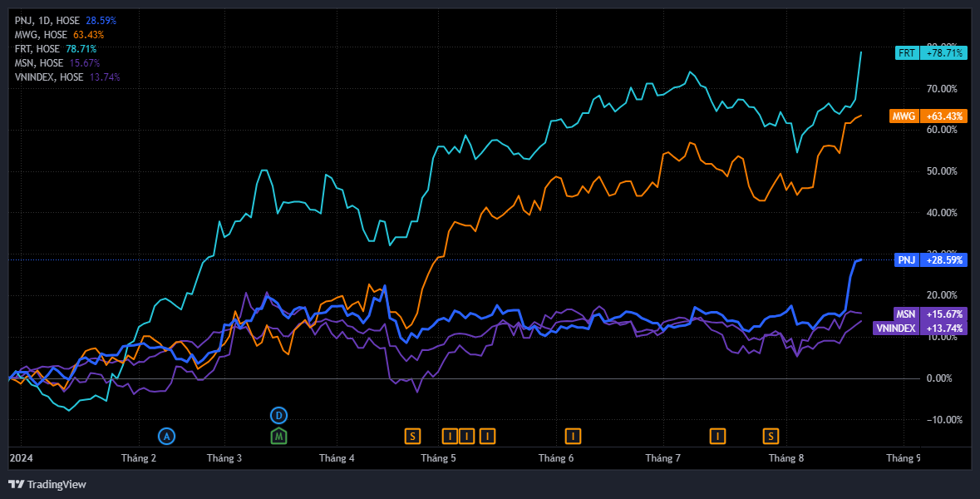Open the blue circled D dividend marker
Viewport: 980px width, 499px height.
click(278, 415)
